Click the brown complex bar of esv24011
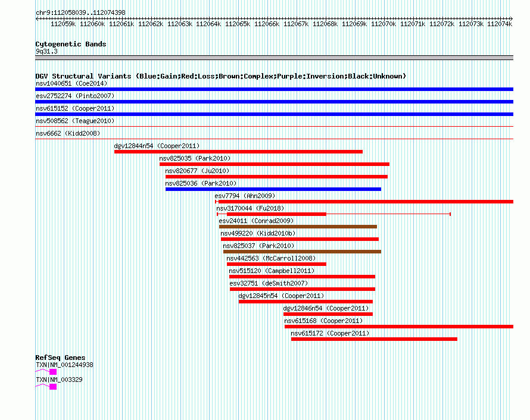 (298, 227)
